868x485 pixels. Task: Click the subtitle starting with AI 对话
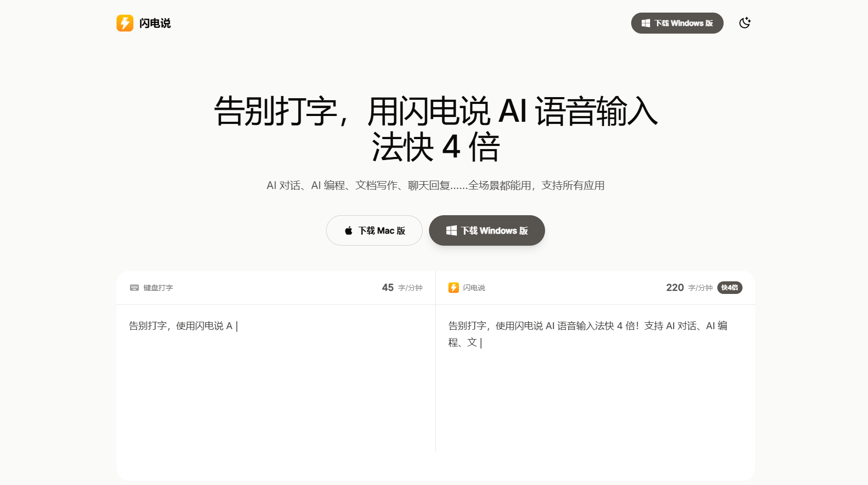[x=435, y=185]
